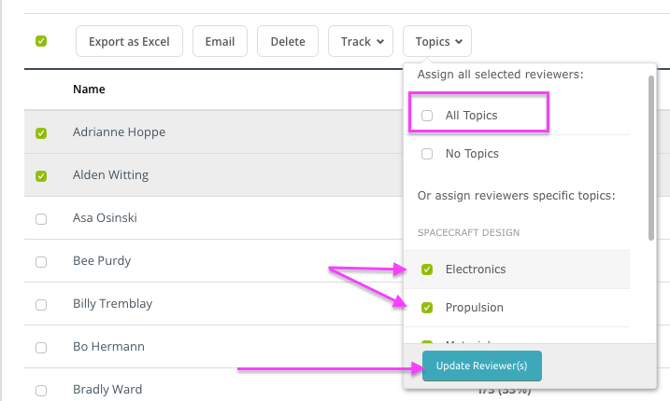Check the All Topics option
This screenshot has width=670, height=401.
coord(428,116)
